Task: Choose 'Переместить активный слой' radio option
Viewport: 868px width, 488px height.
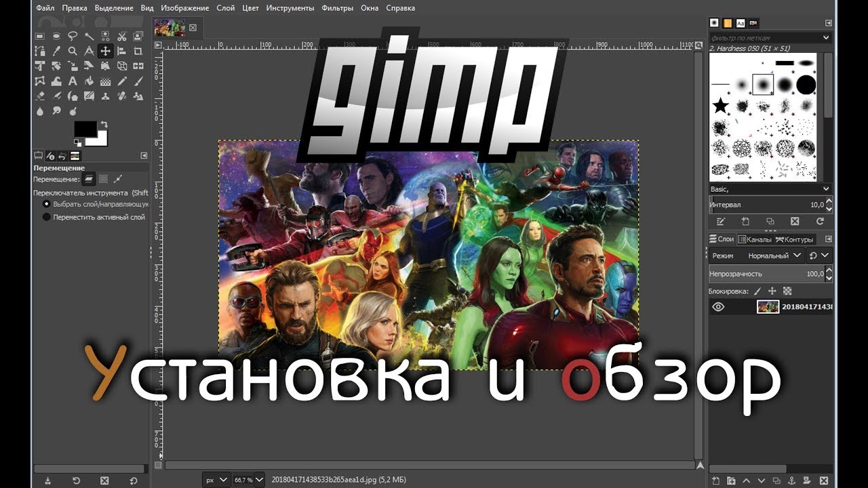Action: pyautogui.click(x=94, y=217)
